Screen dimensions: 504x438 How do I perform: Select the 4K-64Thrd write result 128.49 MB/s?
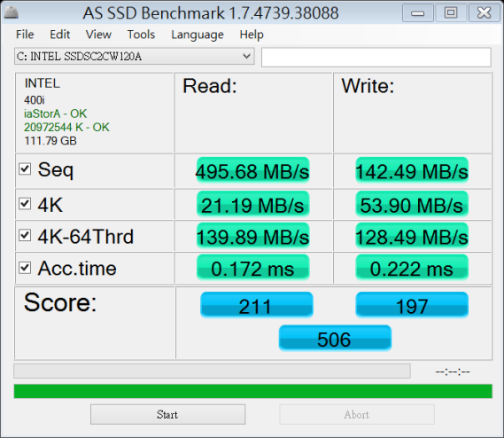[x=412, y=236]
